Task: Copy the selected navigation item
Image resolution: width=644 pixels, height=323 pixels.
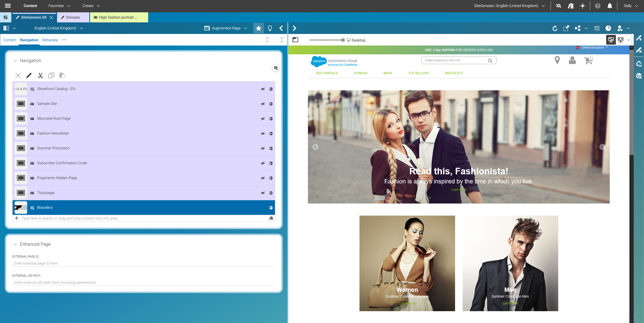Action: tap(51, 75)
